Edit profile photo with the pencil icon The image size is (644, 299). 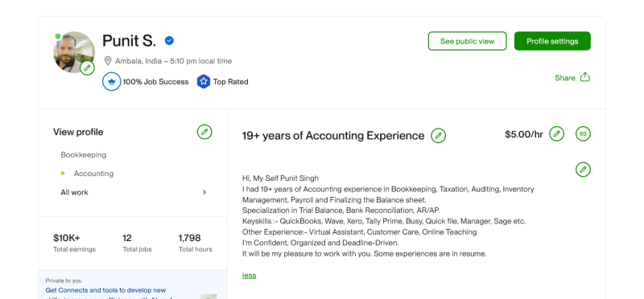click(x=87, y=68)
